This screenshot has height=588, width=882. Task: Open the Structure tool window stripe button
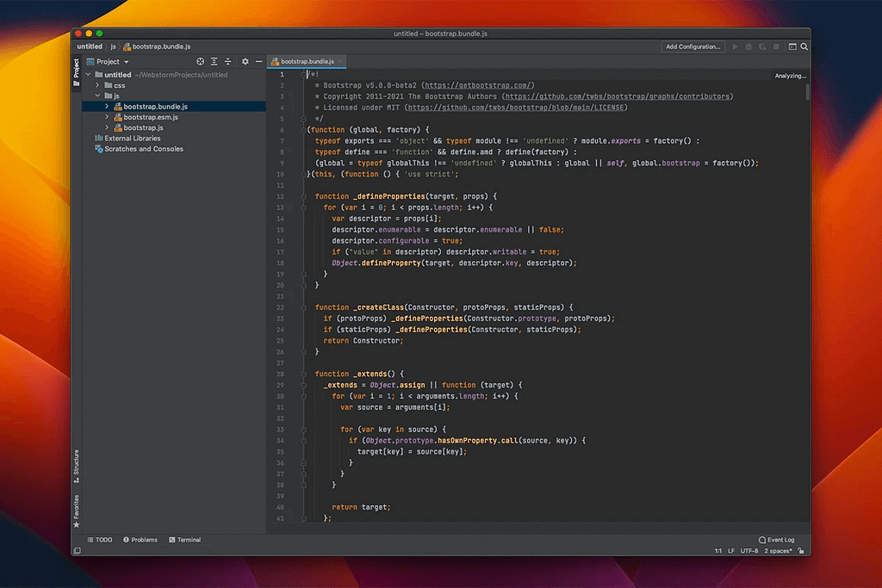(78, 462)
